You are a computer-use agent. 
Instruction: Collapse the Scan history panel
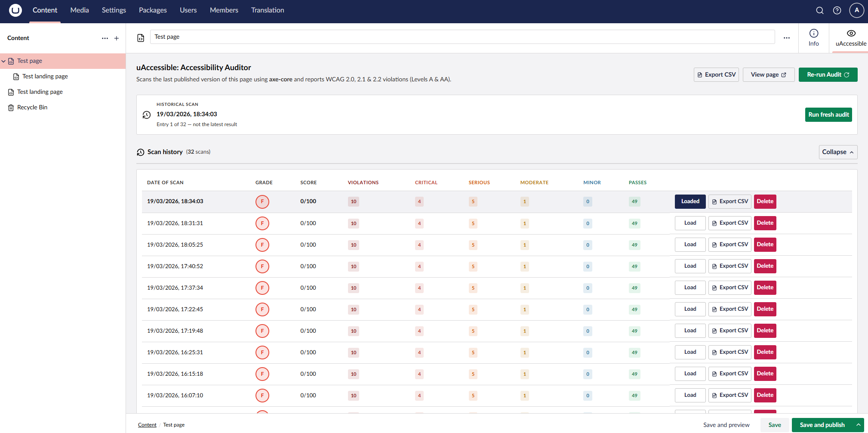click(x=837, y=152)
